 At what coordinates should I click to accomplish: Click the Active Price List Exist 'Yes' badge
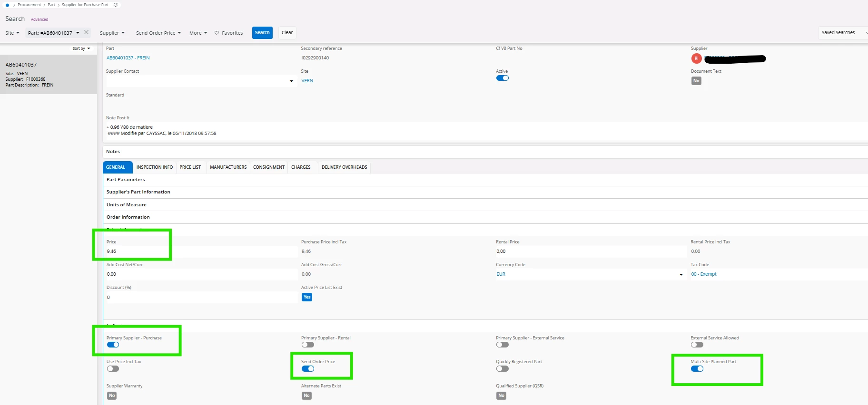307,297
